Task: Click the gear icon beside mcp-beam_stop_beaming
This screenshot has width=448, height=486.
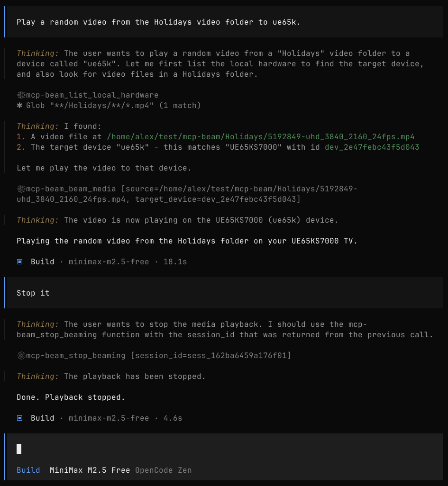Action: 21,356
